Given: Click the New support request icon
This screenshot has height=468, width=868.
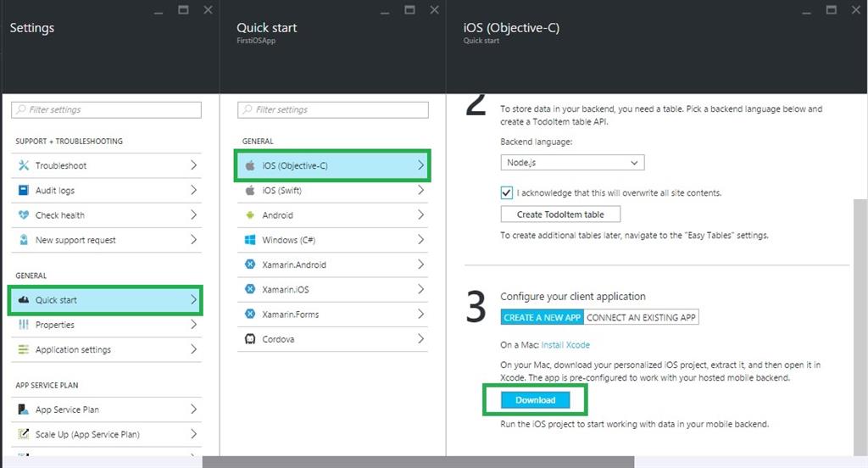Looking at the screenshot, I should point(23,240).
